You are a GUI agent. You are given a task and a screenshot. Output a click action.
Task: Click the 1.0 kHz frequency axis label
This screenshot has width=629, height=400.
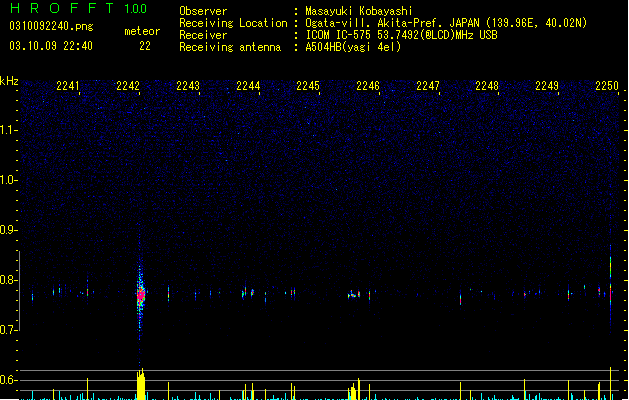point(9,180)
